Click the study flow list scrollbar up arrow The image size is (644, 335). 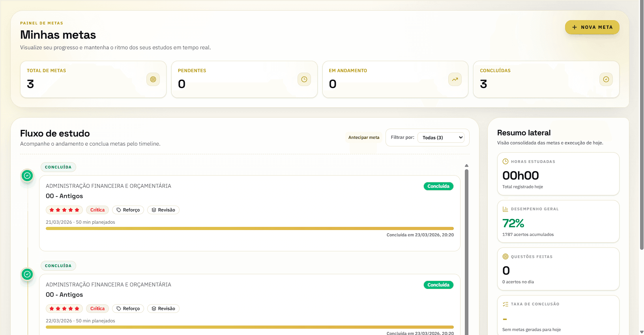pos(466,166)
